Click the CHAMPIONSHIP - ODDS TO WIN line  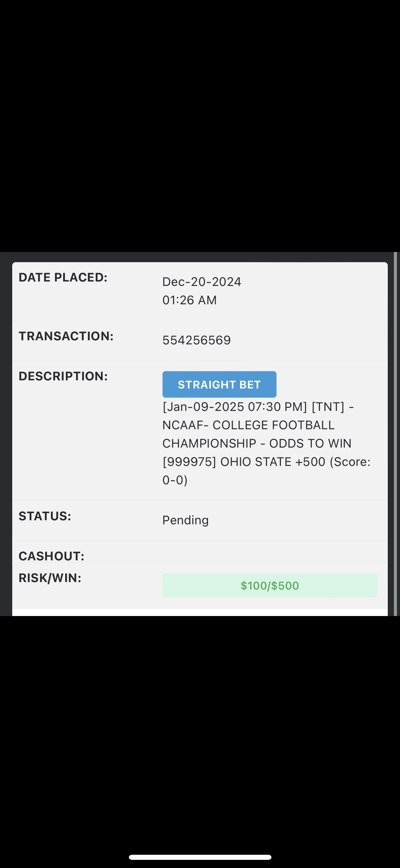click(257, 443)
